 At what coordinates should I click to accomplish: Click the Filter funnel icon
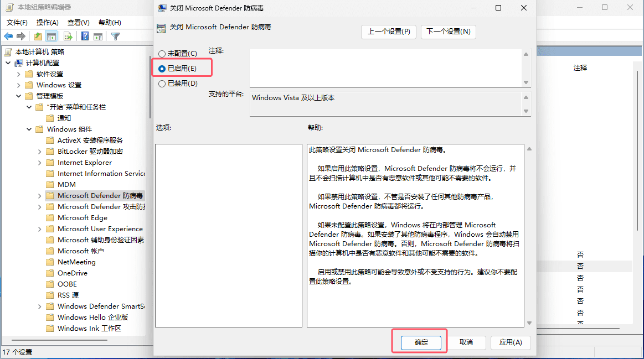coord(115,37)
